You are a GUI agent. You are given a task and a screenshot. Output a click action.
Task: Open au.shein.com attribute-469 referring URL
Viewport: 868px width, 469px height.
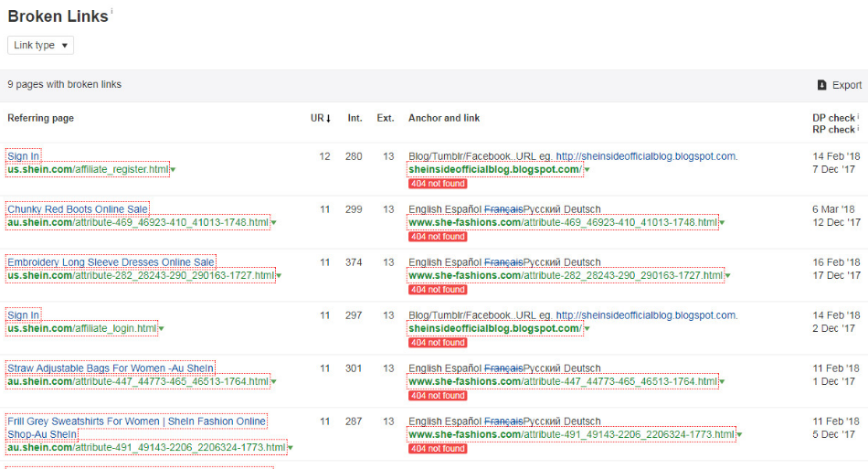(138, 222)
